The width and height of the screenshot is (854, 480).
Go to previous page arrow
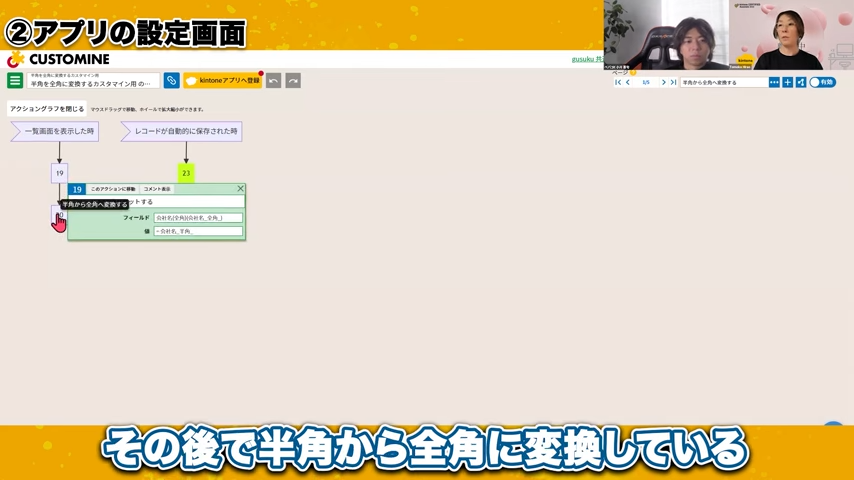coord(628,82)
